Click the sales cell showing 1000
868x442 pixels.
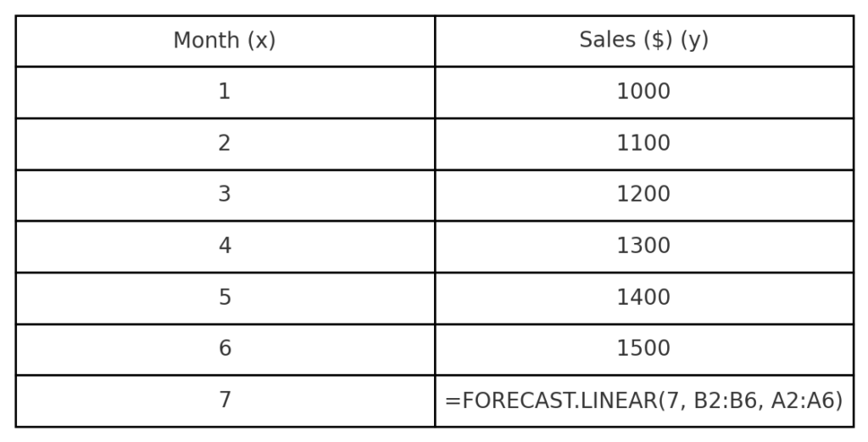pos(643,91)
